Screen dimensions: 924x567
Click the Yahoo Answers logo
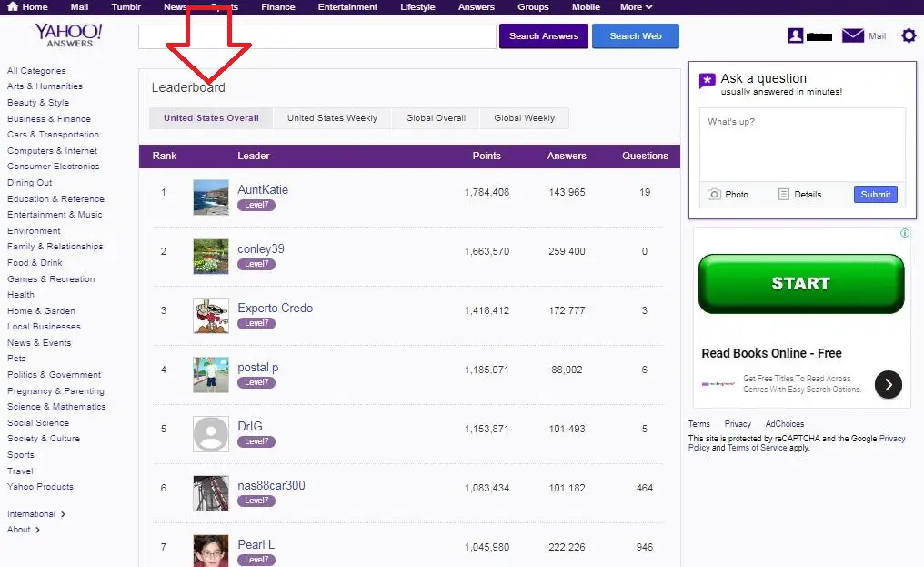[x=69, y=35]
